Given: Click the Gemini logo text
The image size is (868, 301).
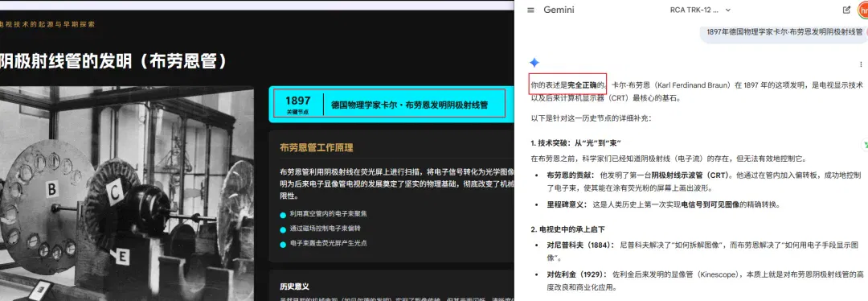Looking at the screenshot, I should (559, 10).
